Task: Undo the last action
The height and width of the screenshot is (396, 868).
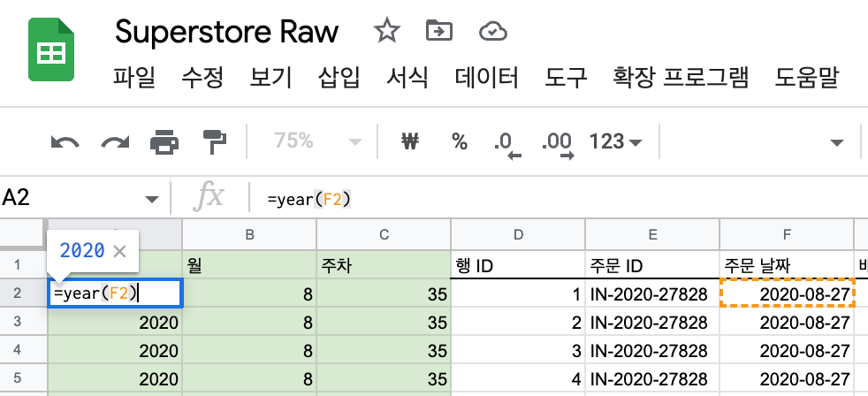Action: [65, 142]
